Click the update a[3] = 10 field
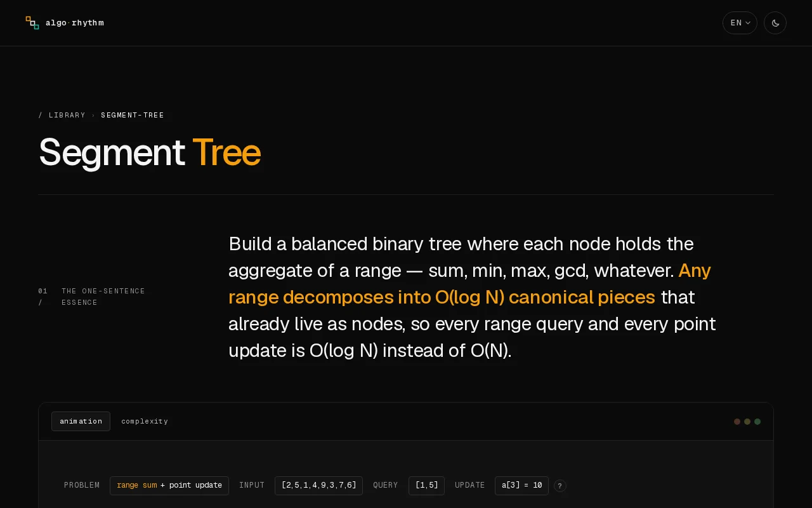This screenshot has height=508, width=812. [x=521, y=486]
